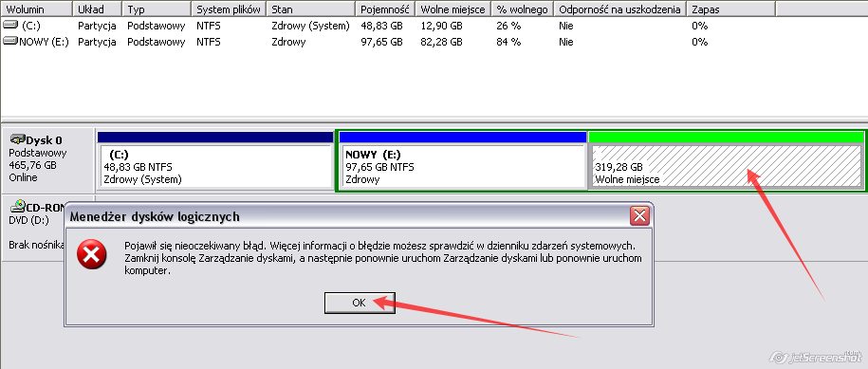This screenshot has height=369, width=868.
Task: Sort by the Wolumin column header
Action: coord(37,9)
